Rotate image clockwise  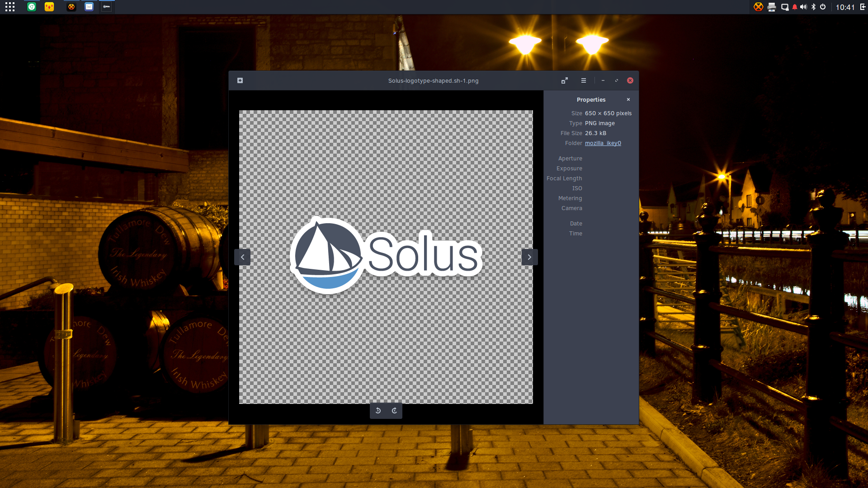[x=394, y=410]
